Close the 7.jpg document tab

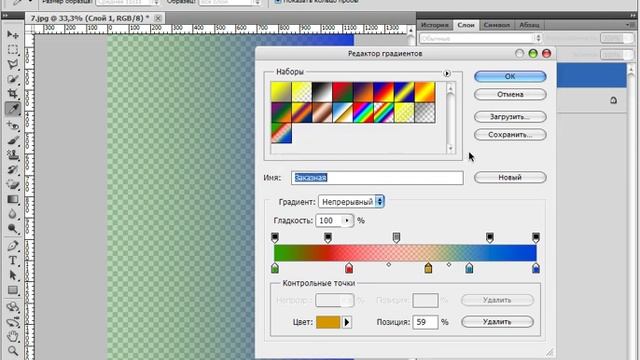point(158,18)
